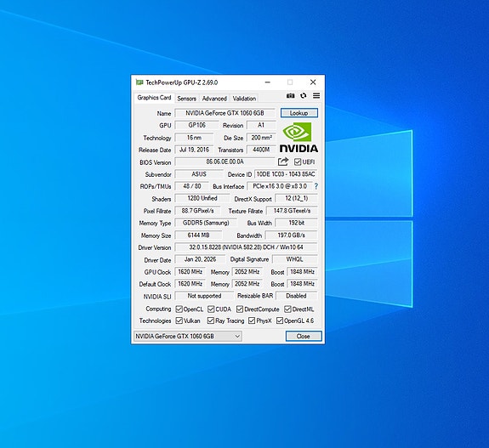489x448 pixels.
Task: Click the Name field NVIDIA GeForce GTX 1060 6GB
Action: pyautogui.click(x=225, y=113)
